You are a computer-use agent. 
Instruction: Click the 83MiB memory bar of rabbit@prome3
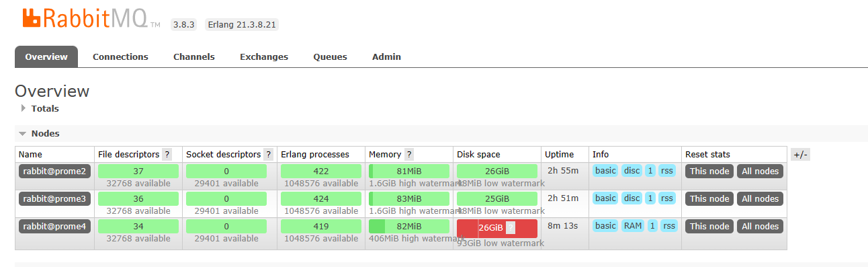click(409, 198)
